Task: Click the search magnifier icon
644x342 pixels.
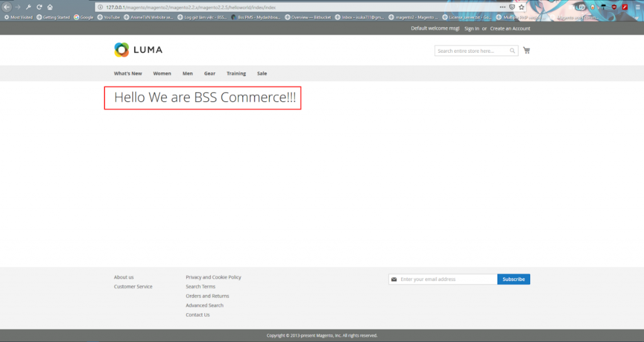Action: pyautogui.click(x=512, y=51)
